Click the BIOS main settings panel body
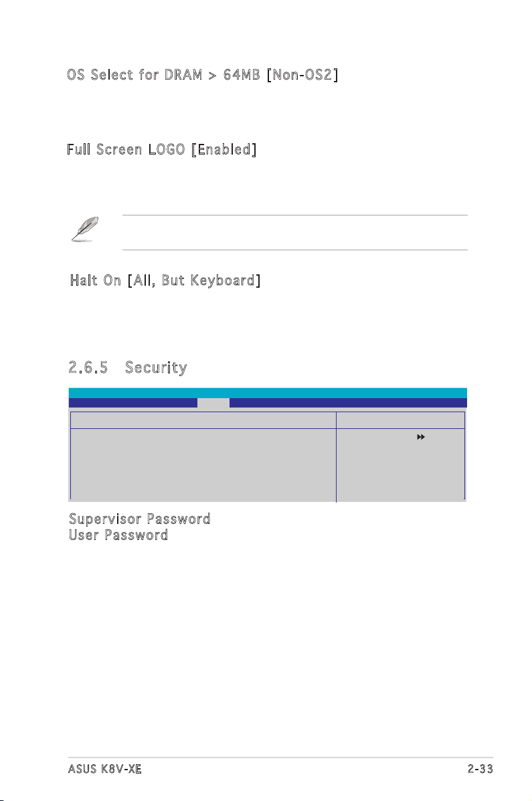 point(203,465)
